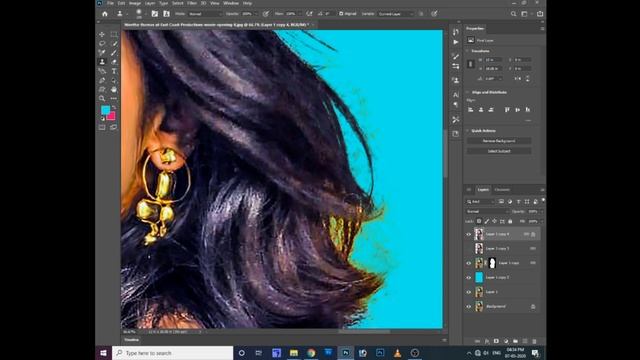Open the Filter menu
The image size is (640, 360).
[192, 3]
